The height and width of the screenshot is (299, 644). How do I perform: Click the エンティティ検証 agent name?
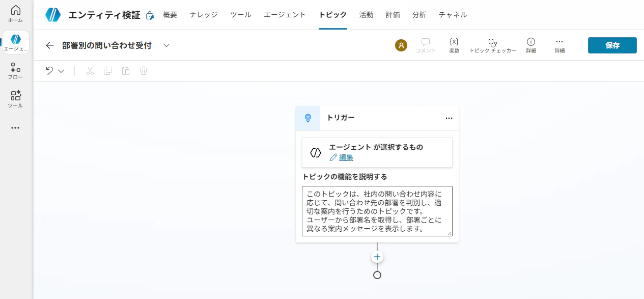104,15
